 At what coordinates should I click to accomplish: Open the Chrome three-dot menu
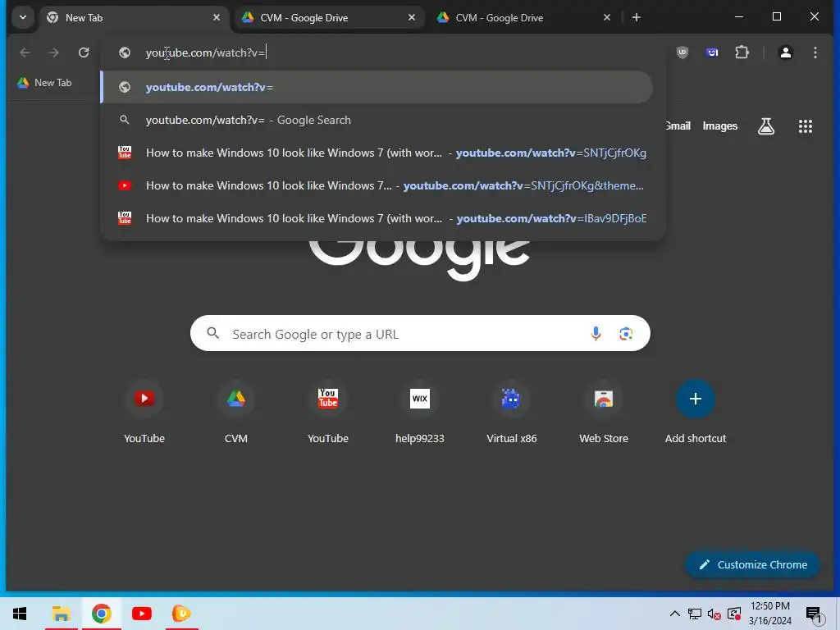(815, 52)
